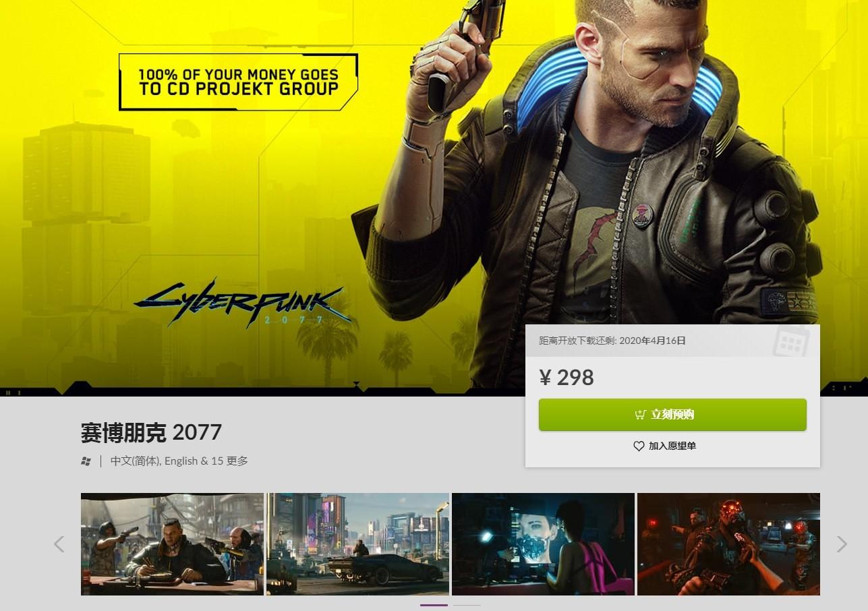Click the 赛博朋克 2077 game title
Image resolution: width=868 pixels, height=611 pixels.
151,432
